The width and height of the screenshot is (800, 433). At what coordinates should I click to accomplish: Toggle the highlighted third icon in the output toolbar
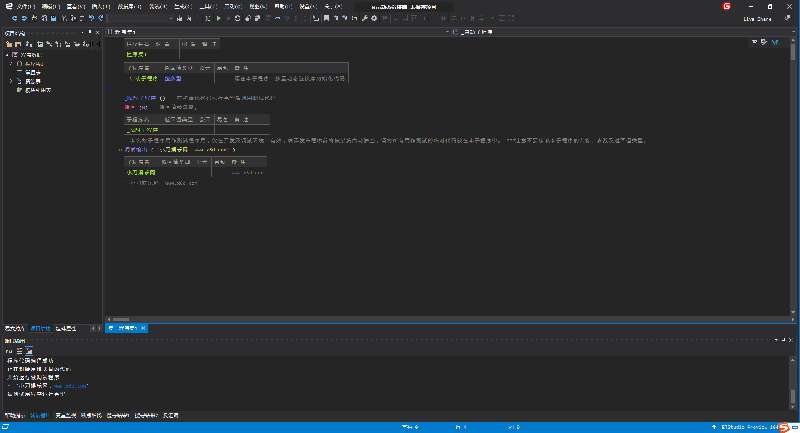(29, 352)
